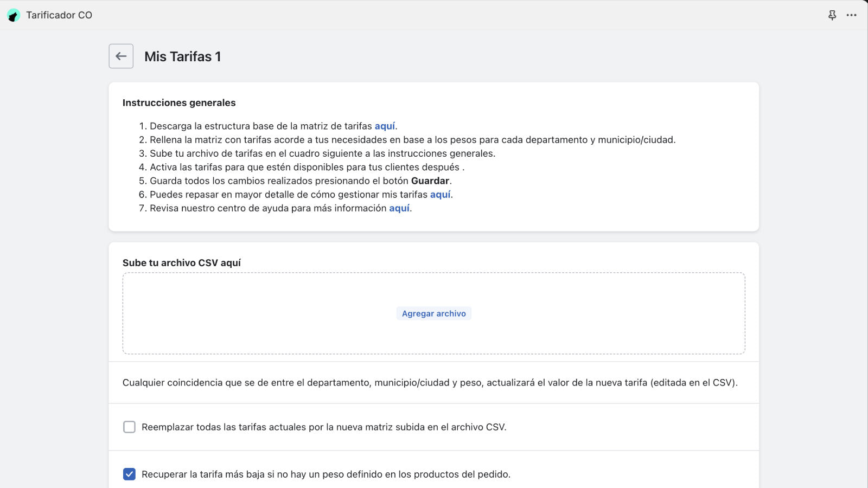Click the 'Tarificador CO' app name text
Viewport: 868px width, 488px height.
59,15
